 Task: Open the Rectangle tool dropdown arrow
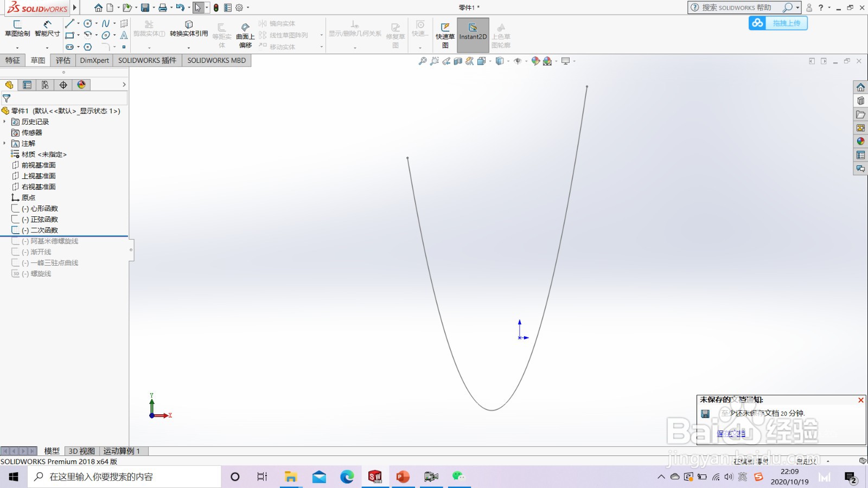click(x=78, y=35)
